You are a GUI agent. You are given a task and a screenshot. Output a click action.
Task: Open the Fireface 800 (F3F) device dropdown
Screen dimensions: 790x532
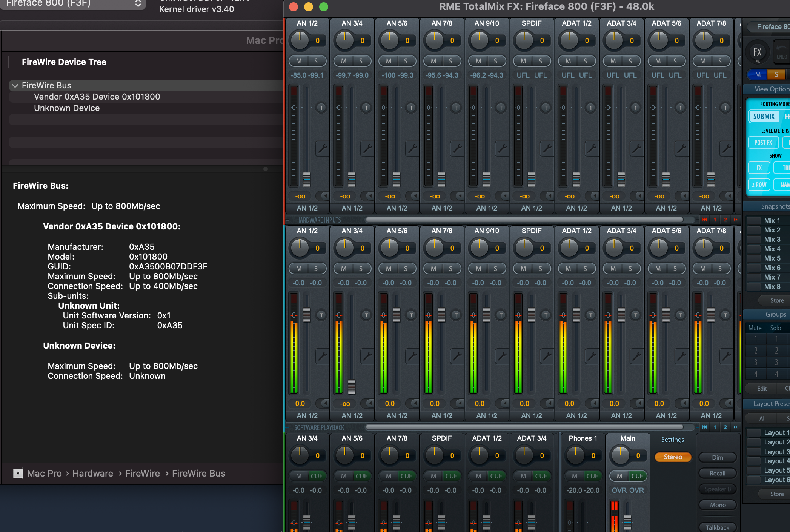pyautogui.click(x=72, y=4)
